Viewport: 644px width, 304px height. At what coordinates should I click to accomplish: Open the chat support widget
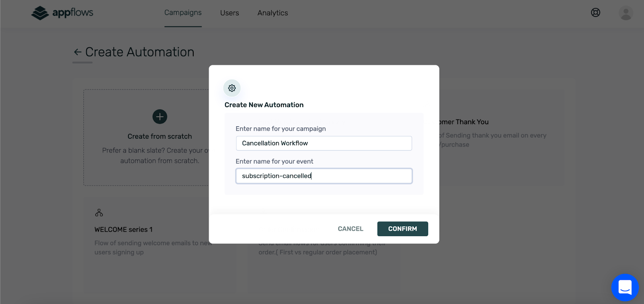(x=625, y=288)
